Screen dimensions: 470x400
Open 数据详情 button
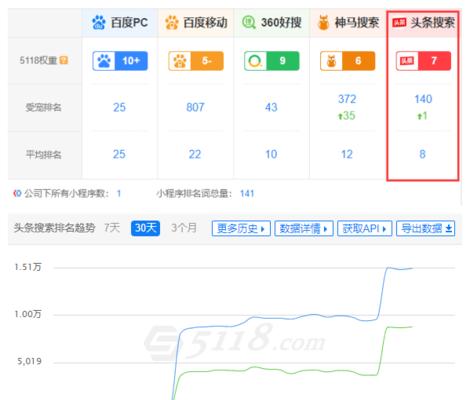point(304,229)
